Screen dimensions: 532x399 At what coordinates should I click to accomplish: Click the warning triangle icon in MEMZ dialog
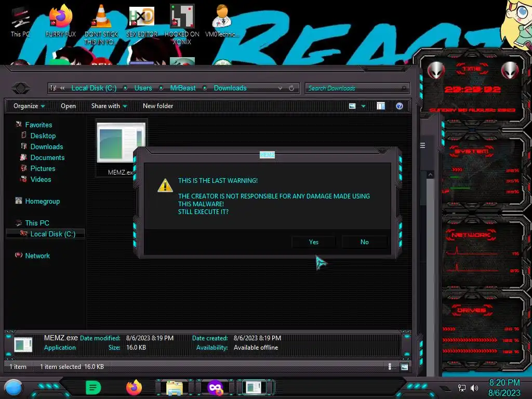click(x=165, y=185)
